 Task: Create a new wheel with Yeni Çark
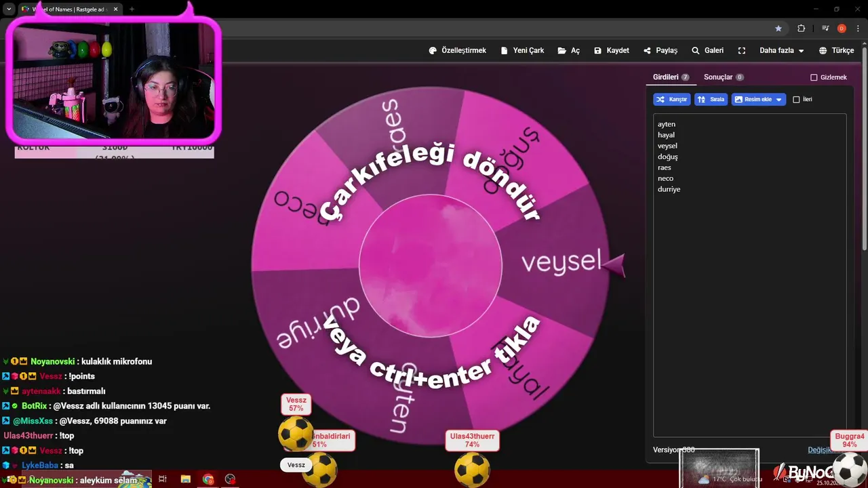click(521, 51)
